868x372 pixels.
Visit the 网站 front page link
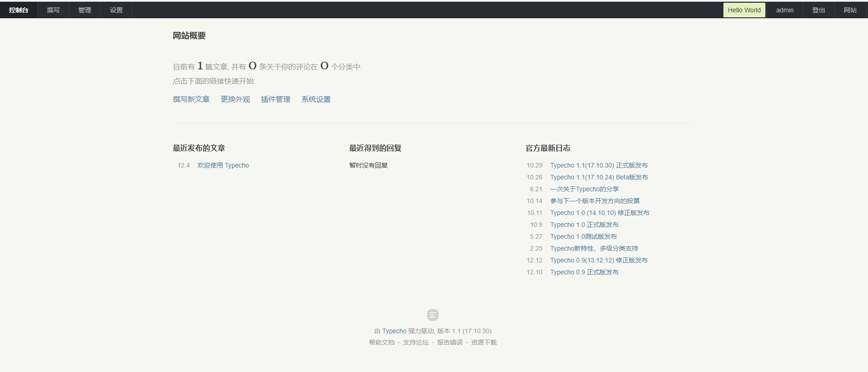point(850,10)
